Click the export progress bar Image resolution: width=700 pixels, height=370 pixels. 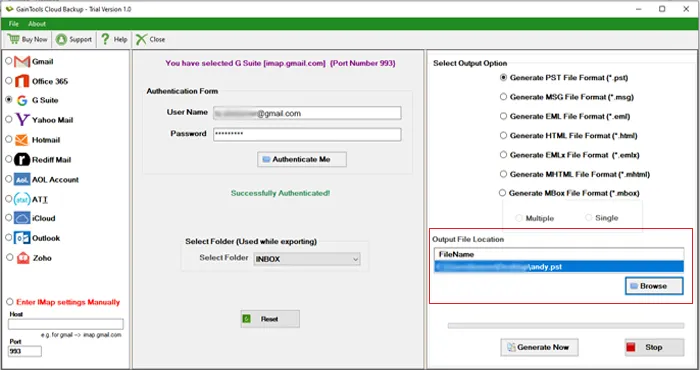(x=566, y=326)
